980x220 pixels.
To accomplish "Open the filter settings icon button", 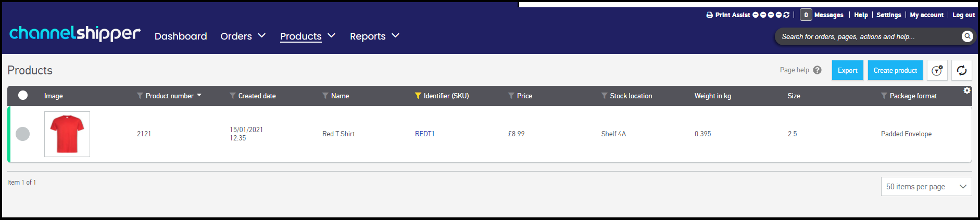I will (937, 70).
